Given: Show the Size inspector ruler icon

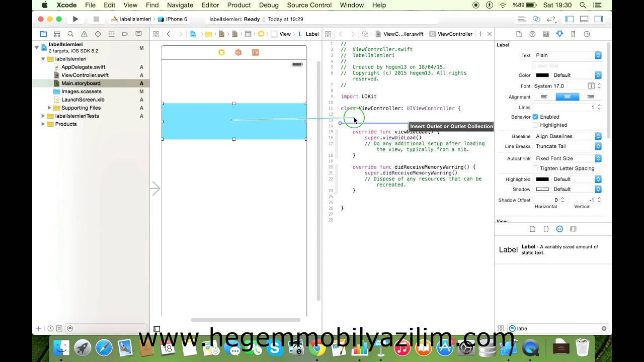Looking at the screenshot, I should (x=573, y=34).
